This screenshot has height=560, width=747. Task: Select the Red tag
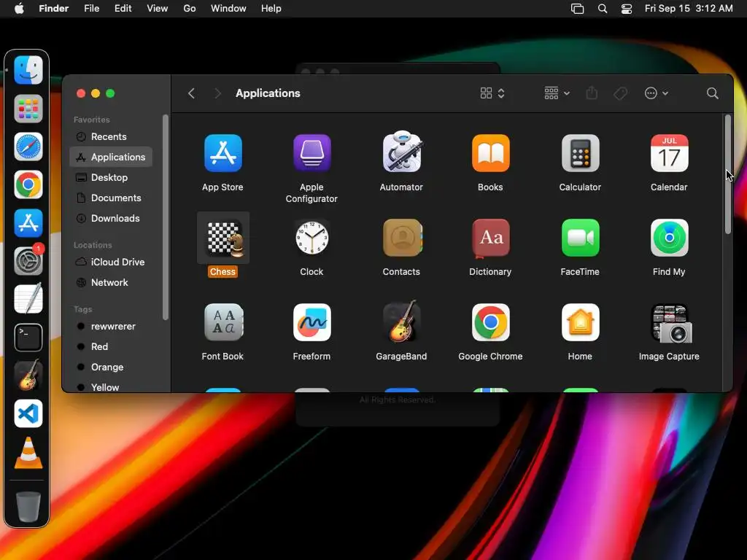pyautogui.click(x=111, y=346)
